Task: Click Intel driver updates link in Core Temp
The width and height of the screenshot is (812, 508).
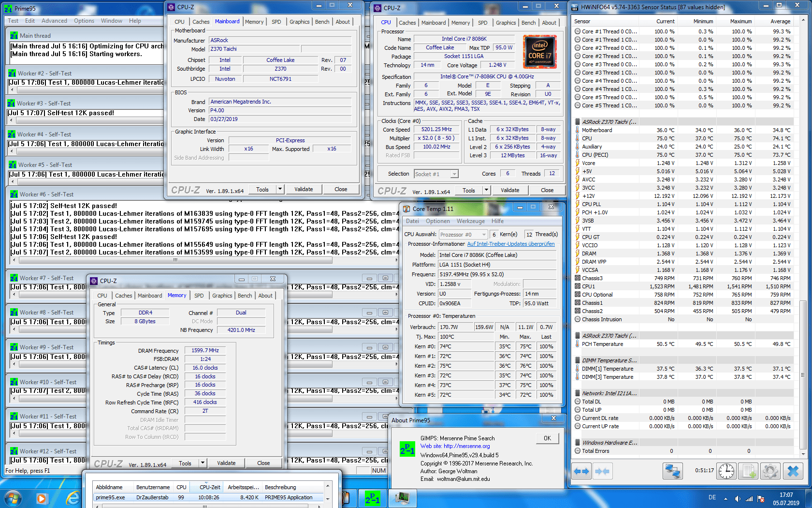Action: 511,244
